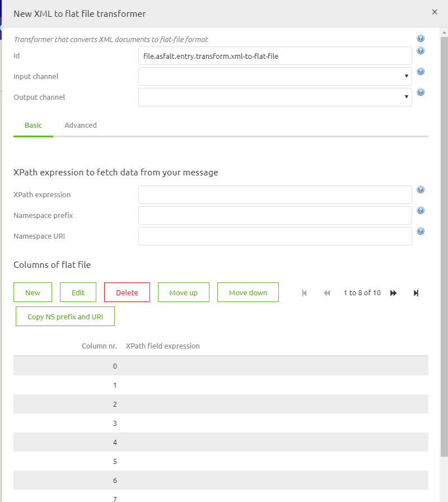Click the help icon next to Output channel
The image size is (448, 502).
[421, 92]
